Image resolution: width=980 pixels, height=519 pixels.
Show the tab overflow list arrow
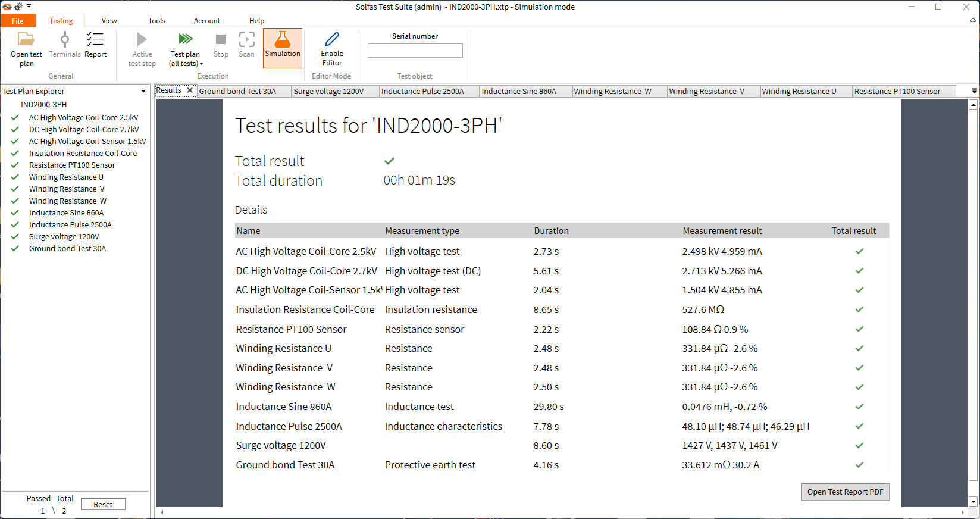974,91
